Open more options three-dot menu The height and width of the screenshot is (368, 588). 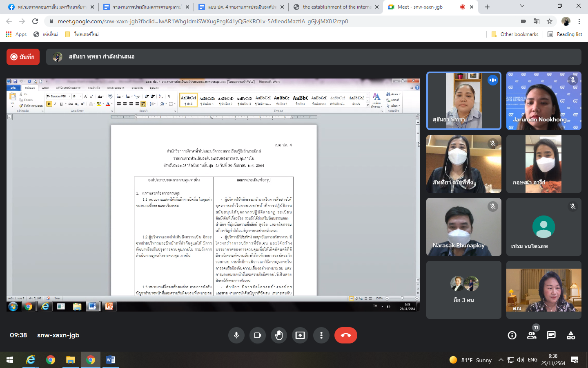[x=321, y=335]
